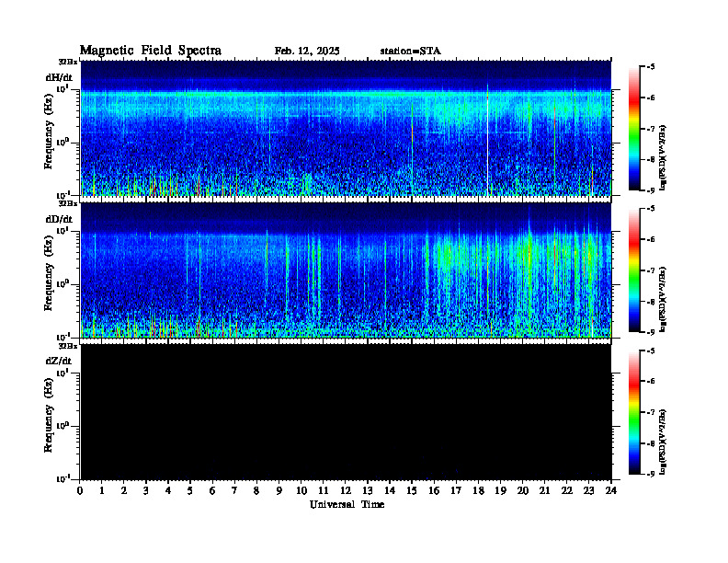
Task: Click the dD/dt panel label
Action: coord(59,219)
